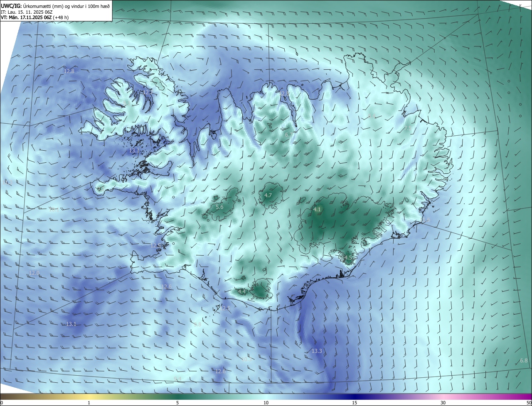This screenshot has width=532, height=406.
Task: Click the legend tick labeled 30
Action: click(443, 403)
